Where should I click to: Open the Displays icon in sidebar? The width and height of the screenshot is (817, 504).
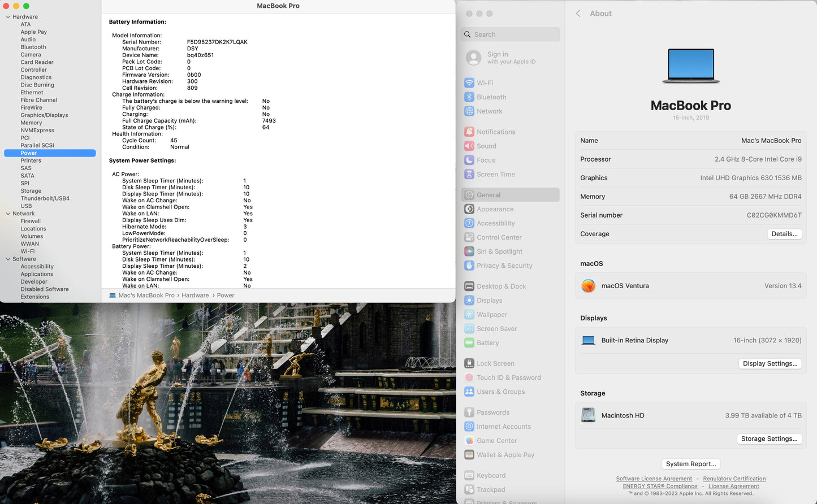[469, 301]
